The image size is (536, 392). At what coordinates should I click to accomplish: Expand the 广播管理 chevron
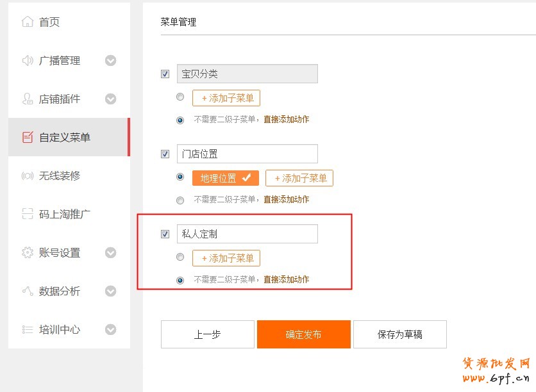tap(110, 61)
